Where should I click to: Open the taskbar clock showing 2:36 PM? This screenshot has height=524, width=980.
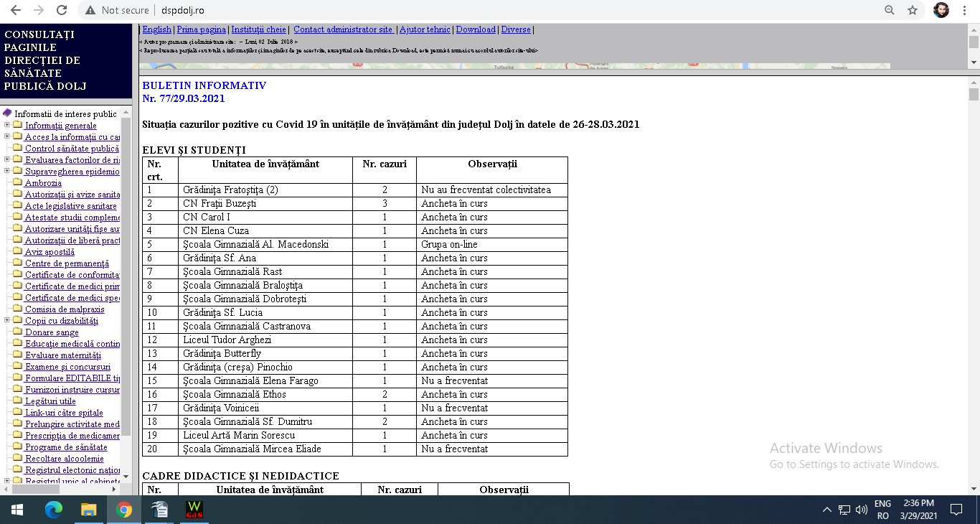(x=919, y=510)
